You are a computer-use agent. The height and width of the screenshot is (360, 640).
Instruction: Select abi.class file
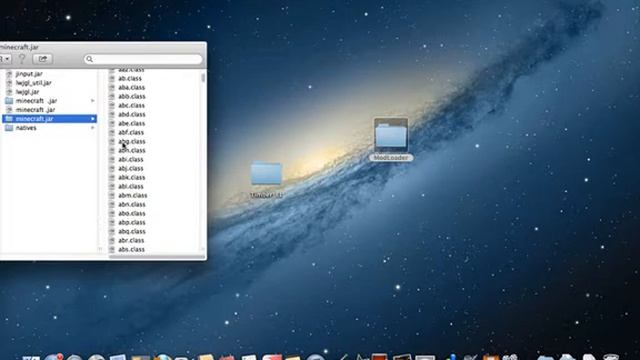point(131,159)
